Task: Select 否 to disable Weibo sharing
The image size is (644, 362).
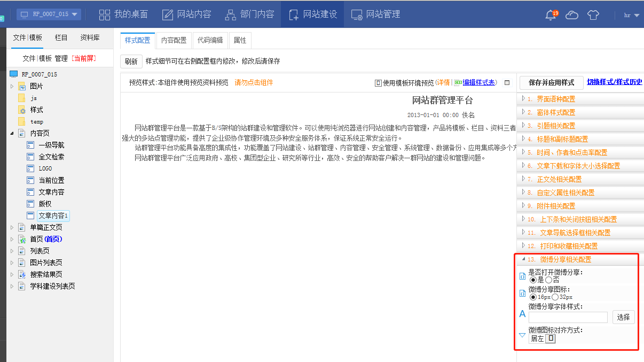Action: [x=549, y=280]
